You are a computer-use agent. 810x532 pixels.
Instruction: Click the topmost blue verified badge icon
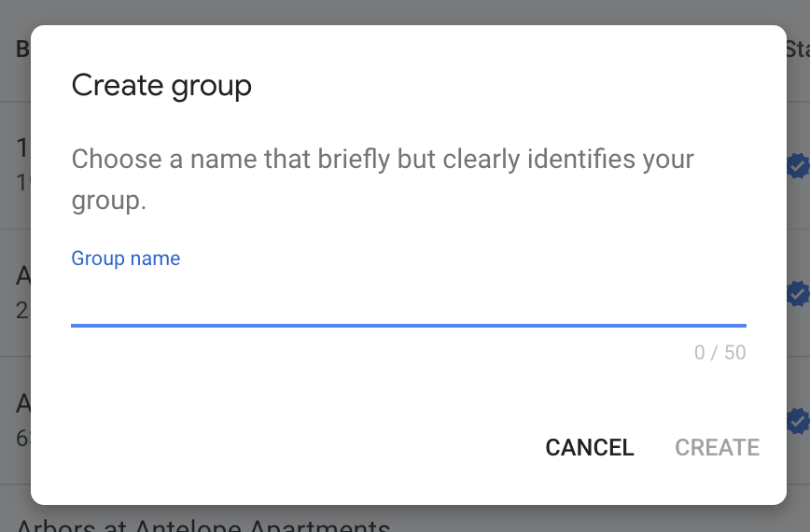pos(798,166)
